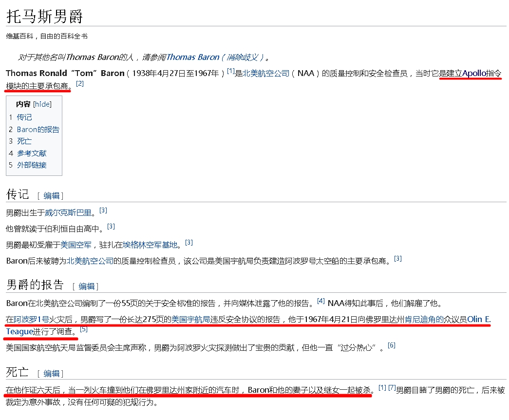The height and width of the screenshot is (420, 509).
Task: Click the text 裁定为意外事故
Action: (x=33, y=402)
